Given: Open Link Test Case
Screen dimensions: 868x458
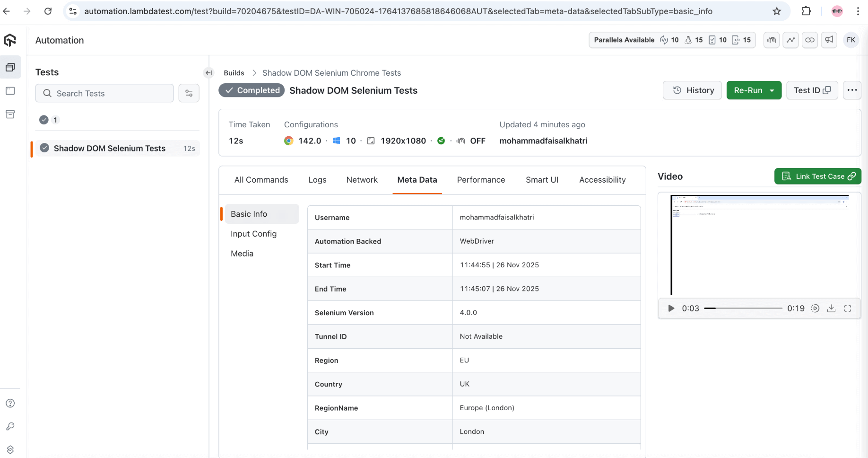Looking at the screenshot, I should (x=817, y=176).
